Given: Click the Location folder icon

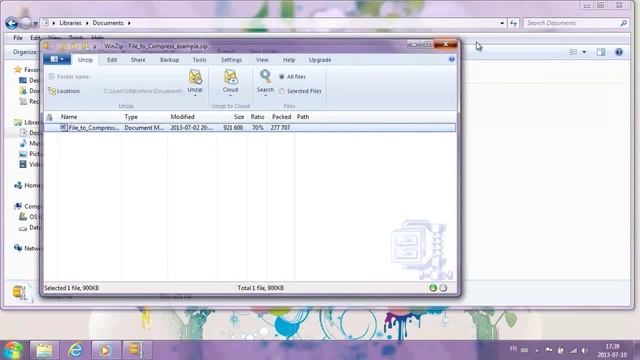Looking at the screenshot, I should tap(52, 91).
